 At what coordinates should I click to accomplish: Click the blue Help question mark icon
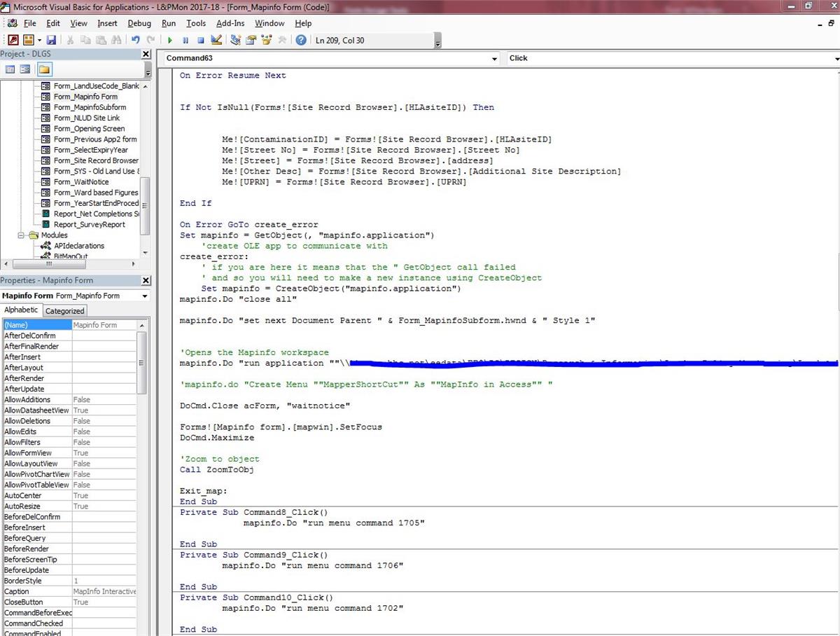(x=301, y=41)
